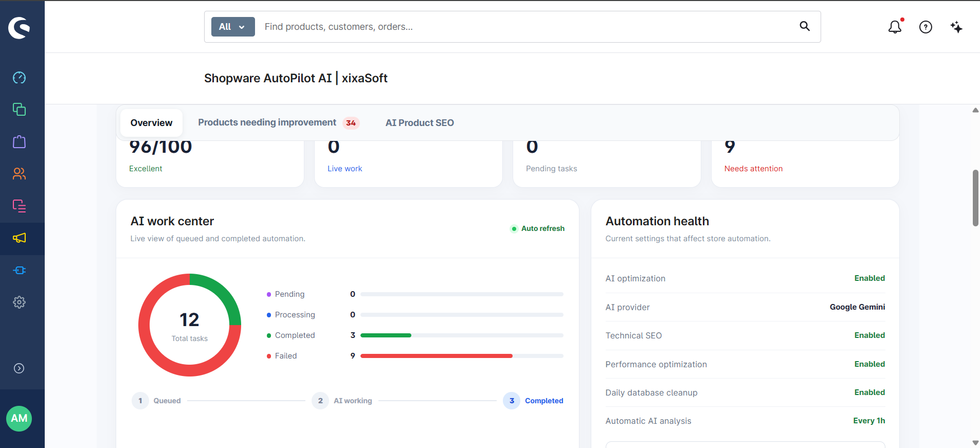
Task: Select step 3 Completed
Action: tap(533, 401)
